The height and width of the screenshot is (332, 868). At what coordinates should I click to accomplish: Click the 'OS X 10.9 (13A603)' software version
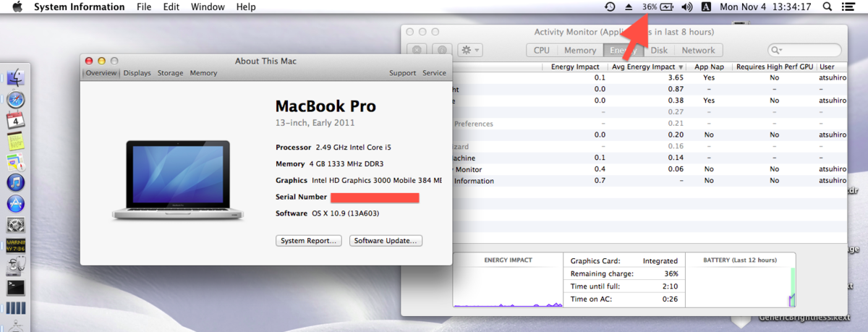346,213
